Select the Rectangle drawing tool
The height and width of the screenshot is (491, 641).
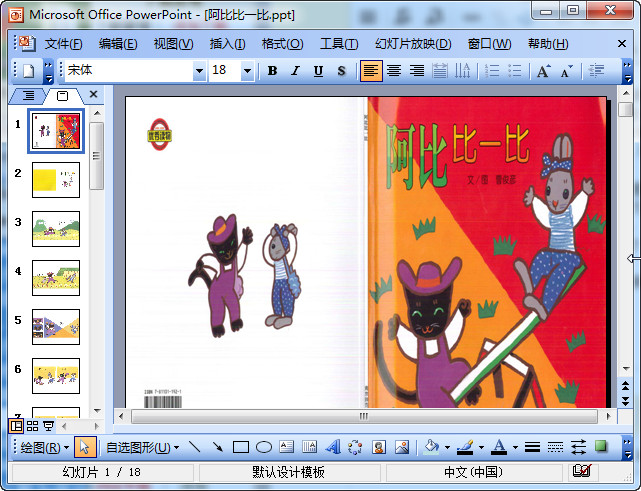point(241,447)
